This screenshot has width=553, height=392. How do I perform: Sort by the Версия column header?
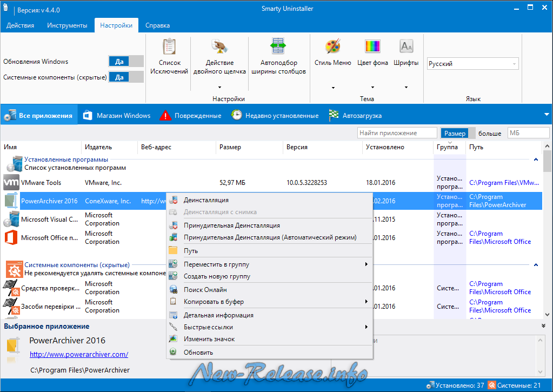(x=322, y=147)
